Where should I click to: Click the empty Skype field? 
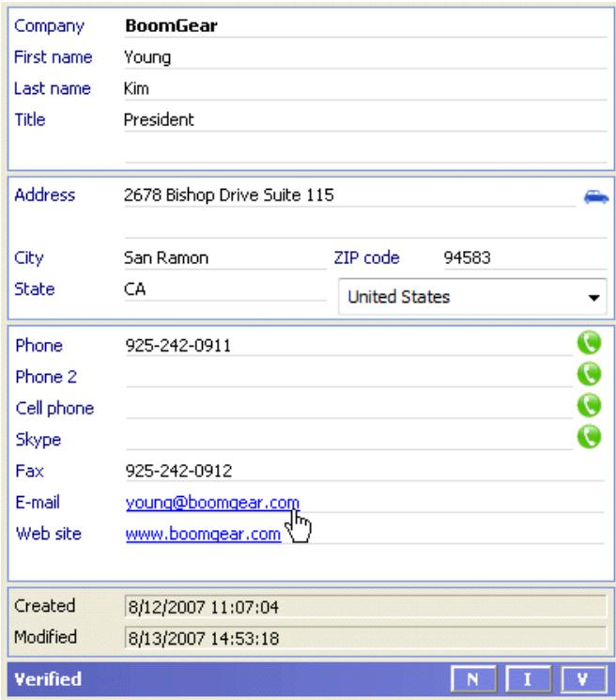pyautogui.click(x=348, y=440)
